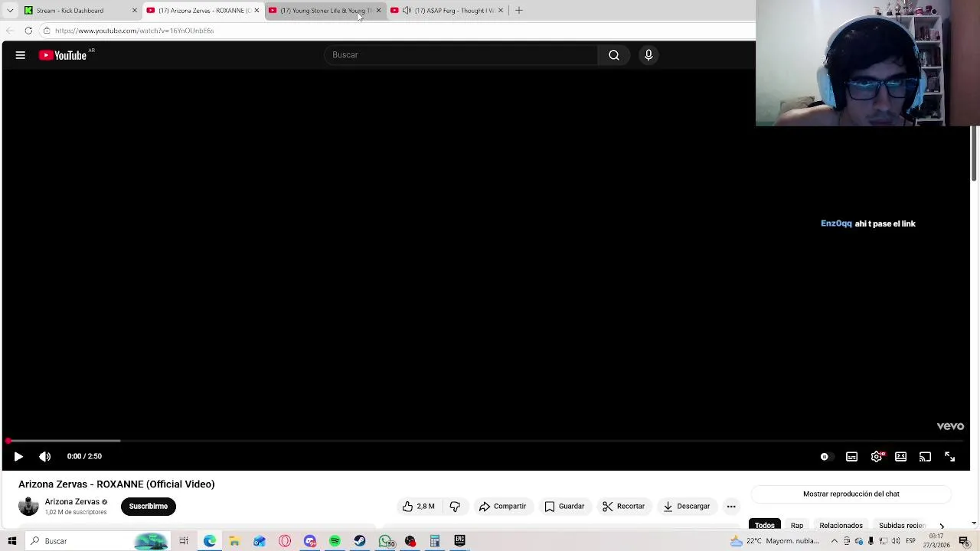Open Calculator from the taskbar
The image size is (980, 551).
tap(435, 541)
